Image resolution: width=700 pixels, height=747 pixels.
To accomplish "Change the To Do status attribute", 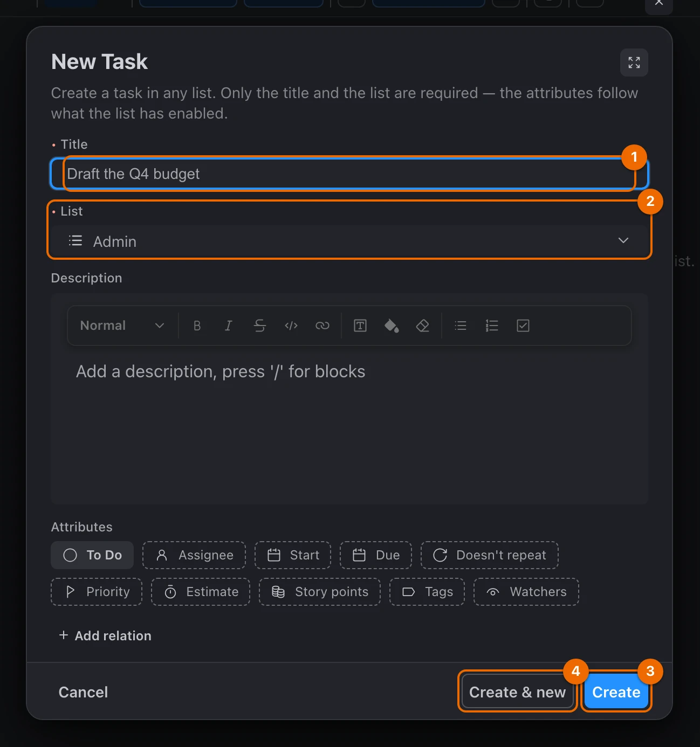I will [x=92, y=555].
